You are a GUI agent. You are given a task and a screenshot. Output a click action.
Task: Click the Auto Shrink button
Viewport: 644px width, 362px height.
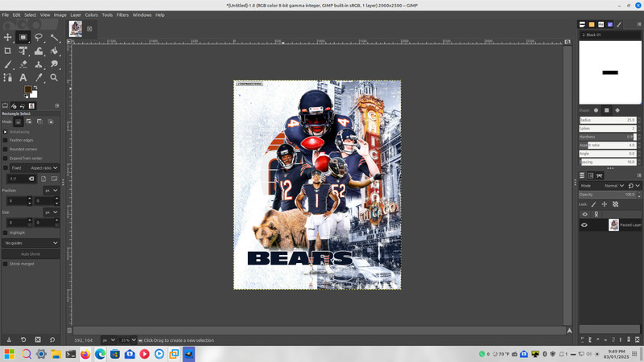(x=31, y=254)
